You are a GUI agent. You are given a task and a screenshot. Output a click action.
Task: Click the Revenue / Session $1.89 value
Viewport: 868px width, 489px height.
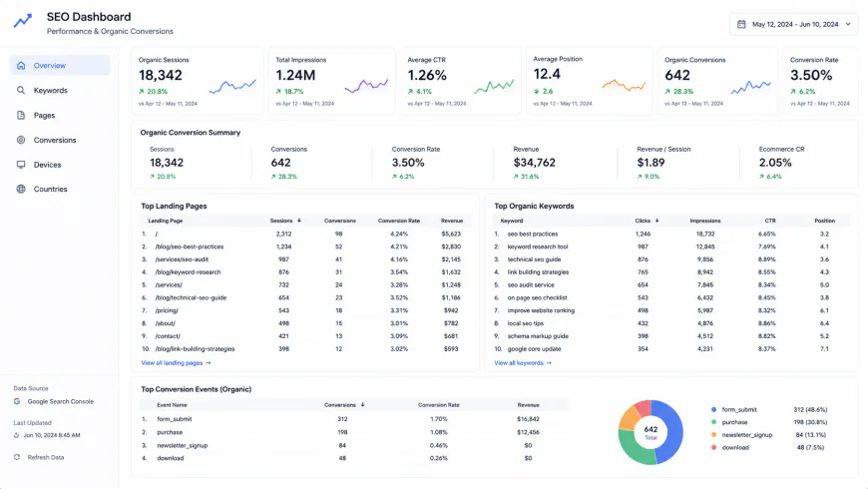click(651, 163)
